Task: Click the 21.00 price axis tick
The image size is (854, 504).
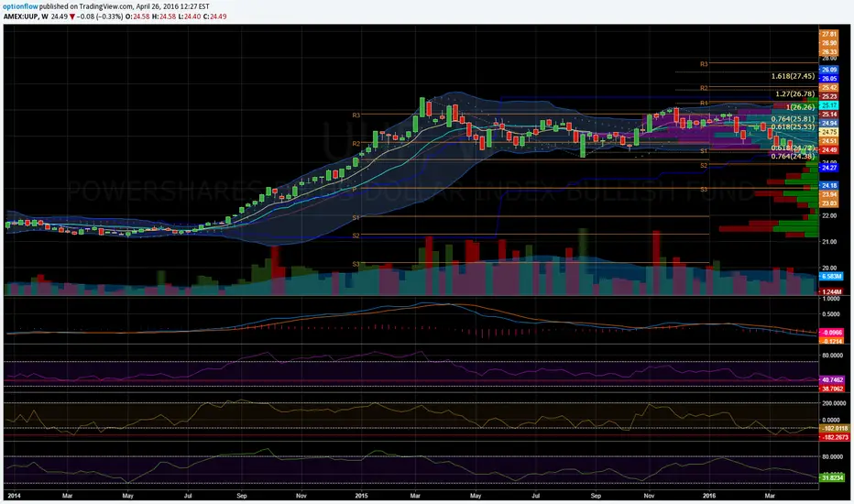Action: (829, 242)
